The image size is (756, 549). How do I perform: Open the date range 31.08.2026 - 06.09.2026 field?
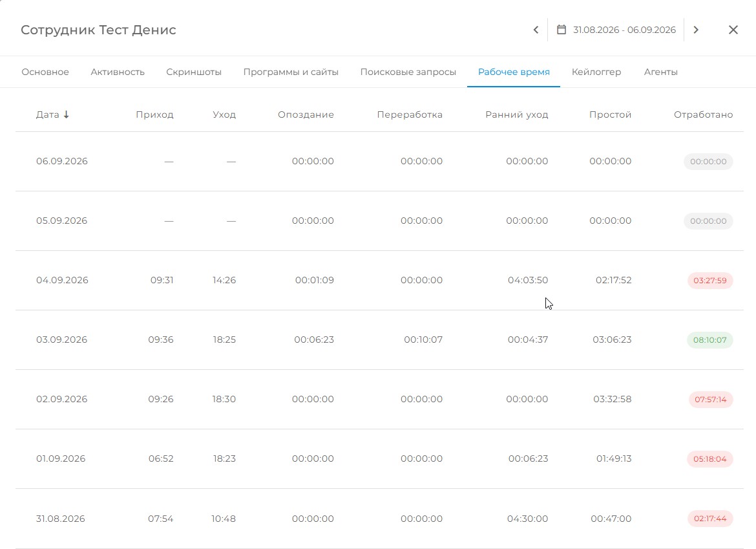616,30
